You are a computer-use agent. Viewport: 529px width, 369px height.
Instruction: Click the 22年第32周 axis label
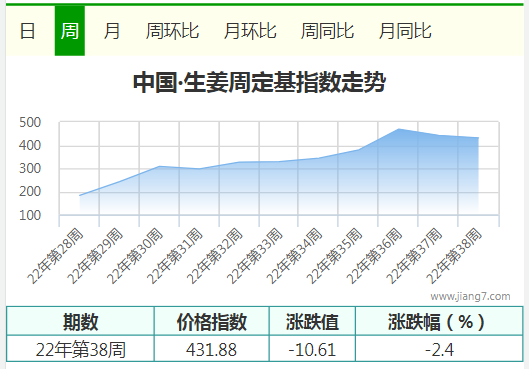[215, 256]
